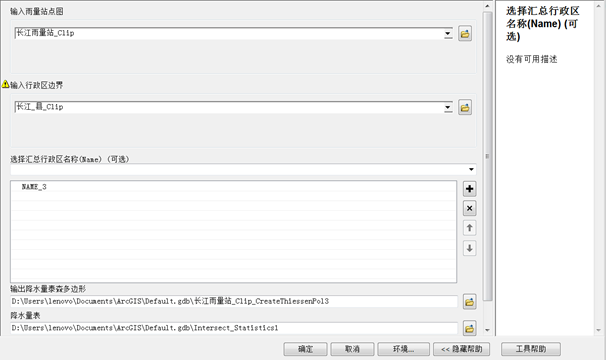
Task: Browse for the administrative boundary input file
Action: (465, 107)
